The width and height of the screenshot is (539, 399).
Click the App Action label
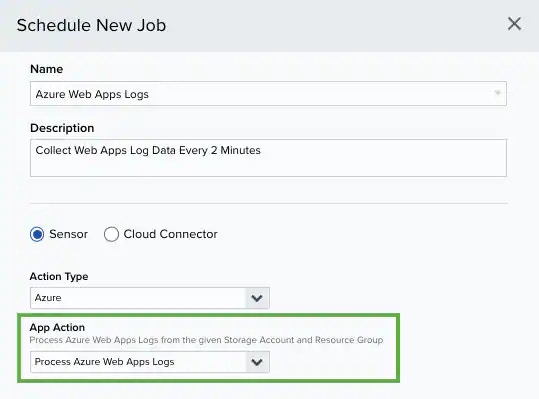[x=57, y=327]
